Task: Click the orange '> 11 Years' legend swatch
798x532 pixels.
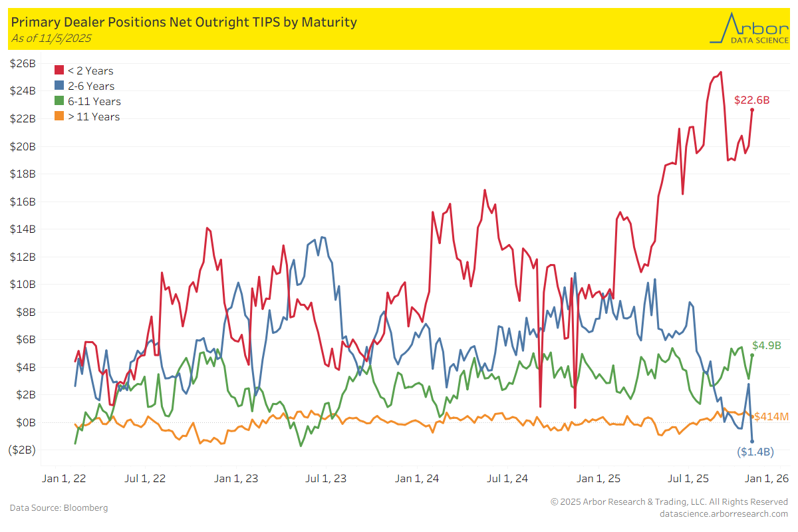Action: [59, 116]
